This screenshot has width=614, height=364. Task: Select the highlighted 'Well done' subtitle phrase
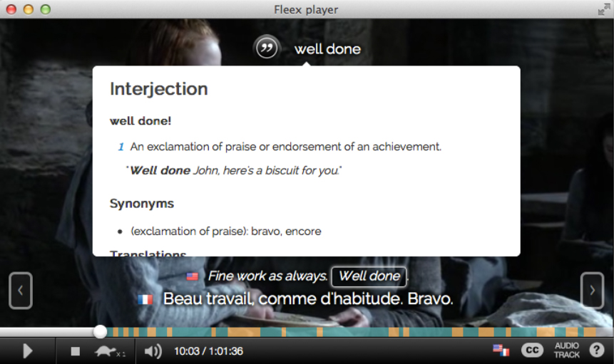tap(369, 276)
